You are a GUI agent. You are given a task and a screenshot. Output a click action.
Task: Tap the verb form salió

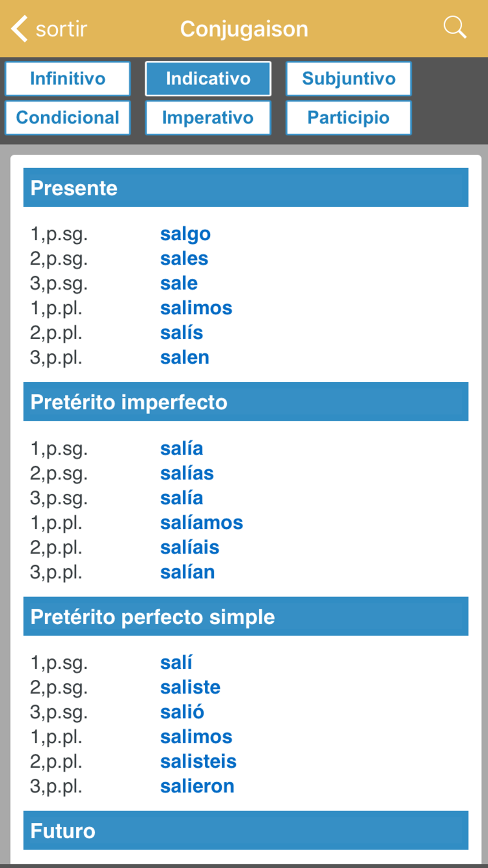coord(182,712)
